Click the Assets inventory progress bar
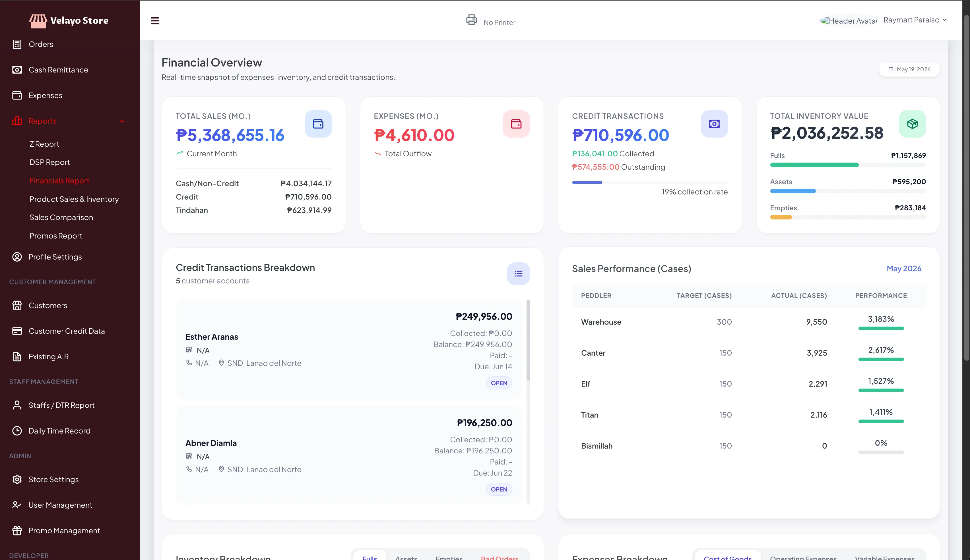 (x=848, y=191)
